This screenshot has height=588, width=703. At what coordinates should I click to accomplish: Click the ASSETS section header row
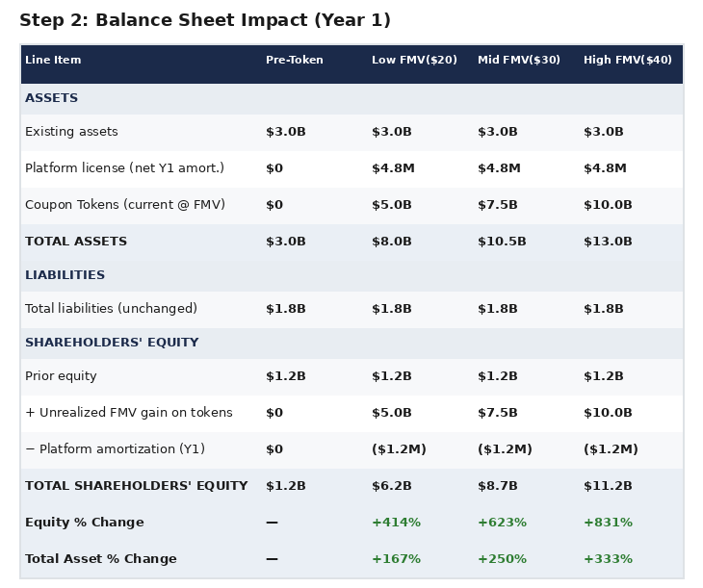coord(52,98)
